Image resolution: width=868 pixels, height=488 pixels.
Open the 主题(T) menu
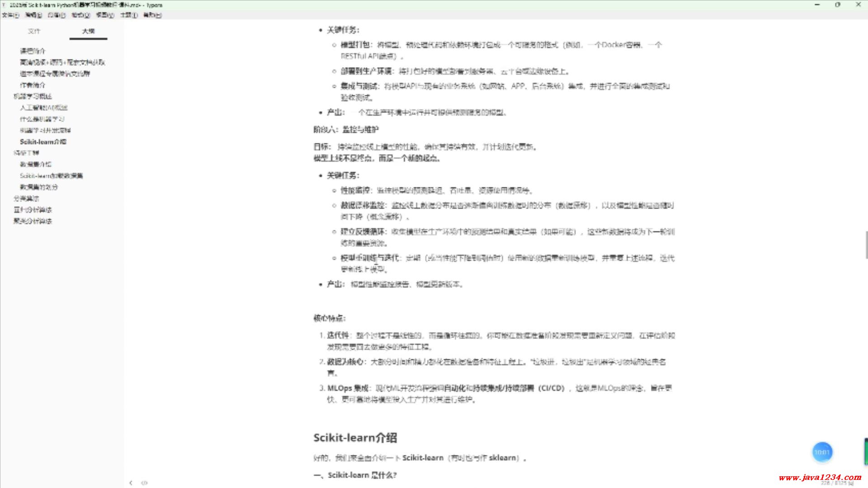click(129, 15)
